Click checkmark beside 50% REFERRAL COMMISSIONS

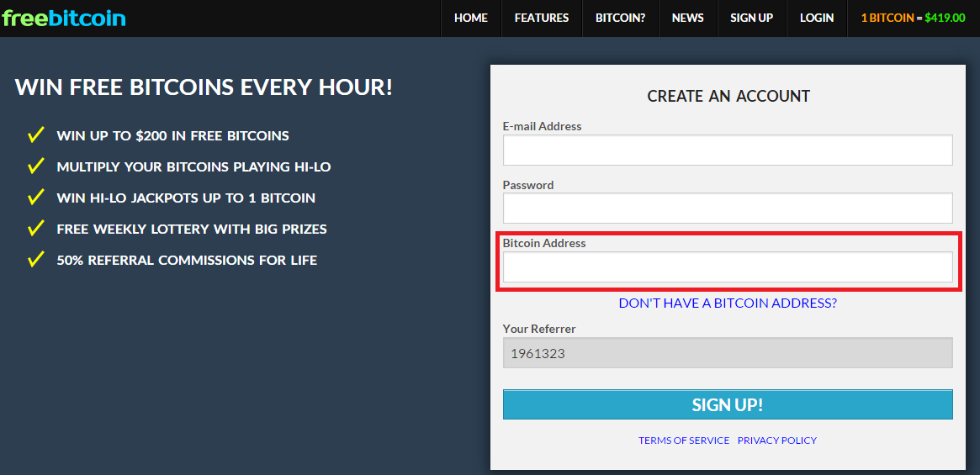coord(35,259)
